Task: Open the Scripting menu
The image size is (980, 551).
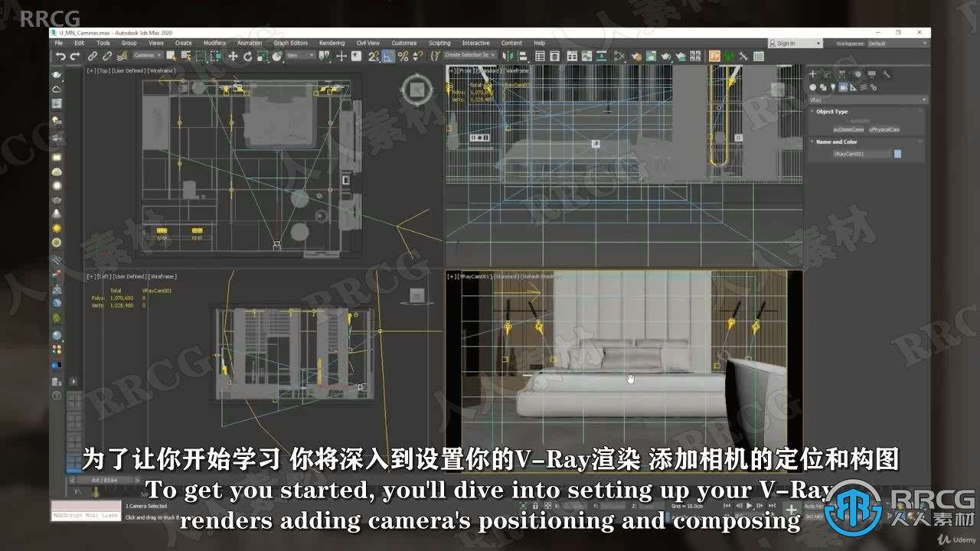Action: (x=439, y=43)
